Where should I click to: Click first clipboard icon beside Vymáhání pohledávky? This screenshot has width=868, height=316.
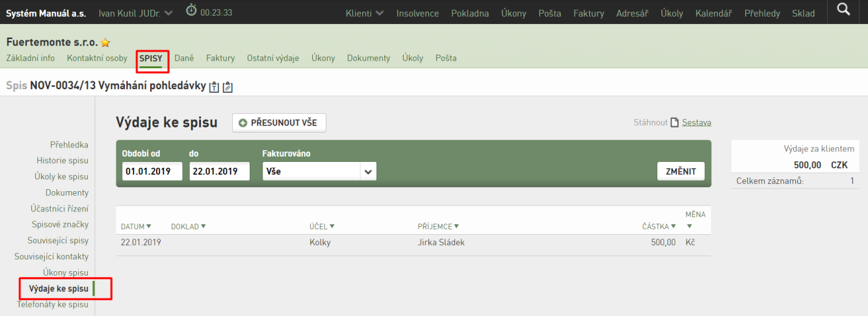click(215, 87)
